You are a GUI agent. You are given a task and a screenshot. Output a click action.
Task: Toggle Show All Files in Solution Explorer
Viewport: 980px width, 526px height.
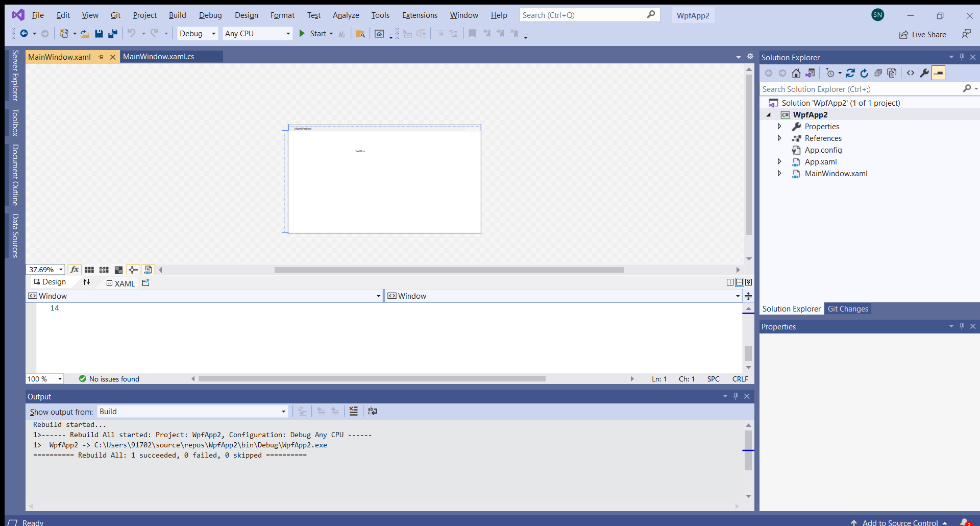tap(892, 73)
